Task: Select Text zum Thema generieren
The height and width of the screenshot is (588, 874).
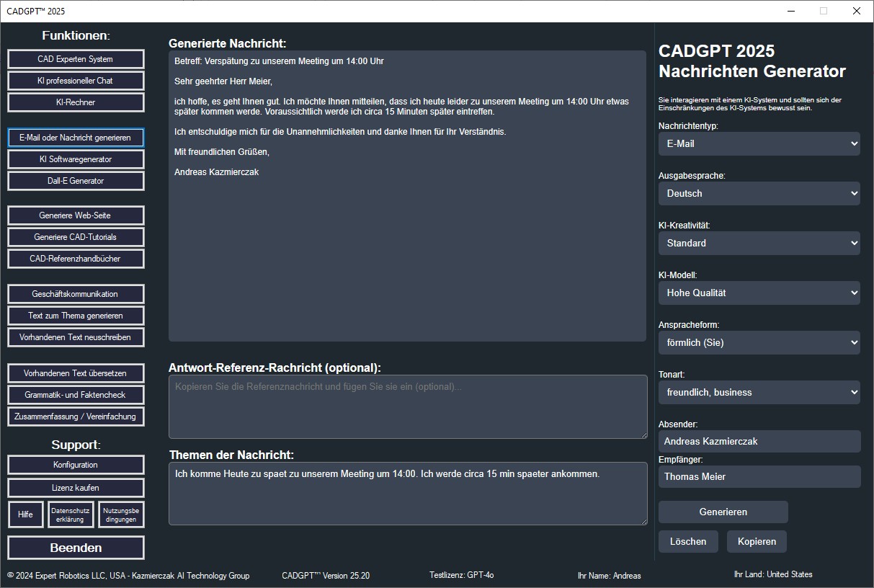Action: [76, 316]
